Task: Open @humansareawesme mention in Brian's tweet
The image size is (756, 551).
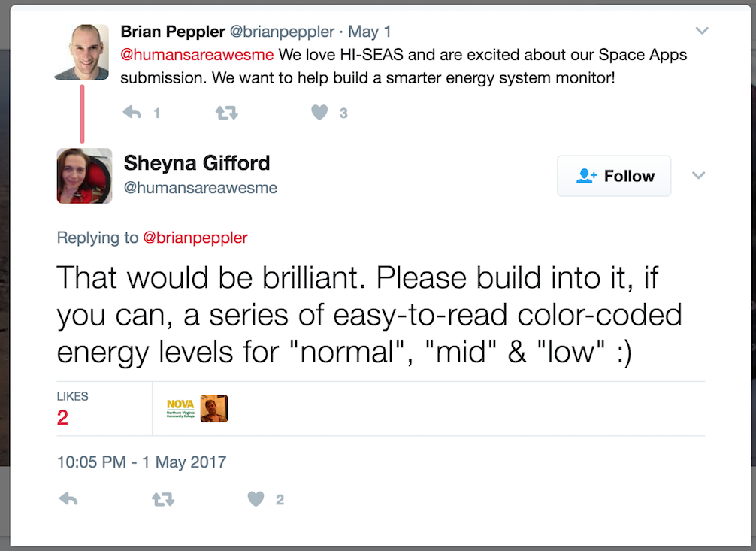Action: [x=197, y=55]
